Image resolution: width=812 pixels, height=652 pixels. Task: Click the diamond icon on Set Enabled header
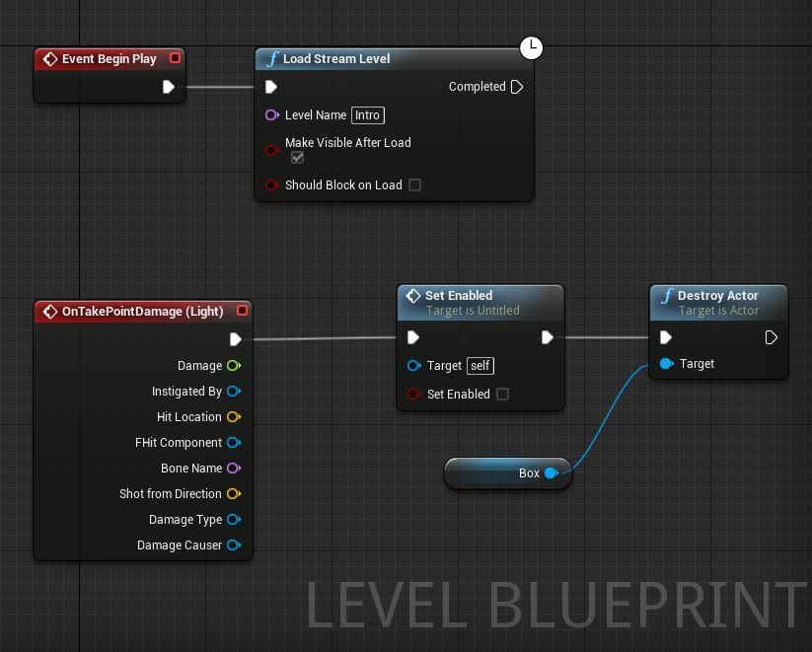(411, 295)
